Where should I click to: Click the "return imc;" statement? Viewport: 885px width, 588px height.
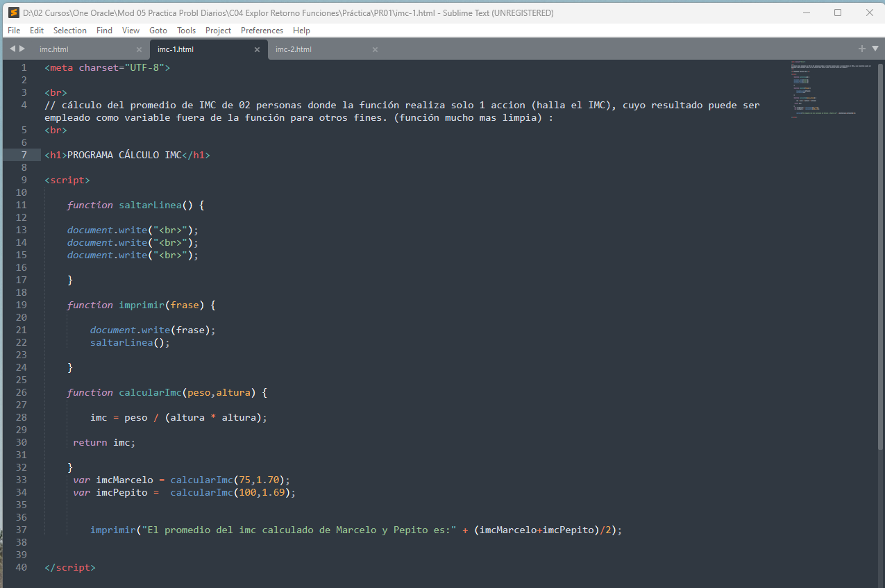(104, 442)
